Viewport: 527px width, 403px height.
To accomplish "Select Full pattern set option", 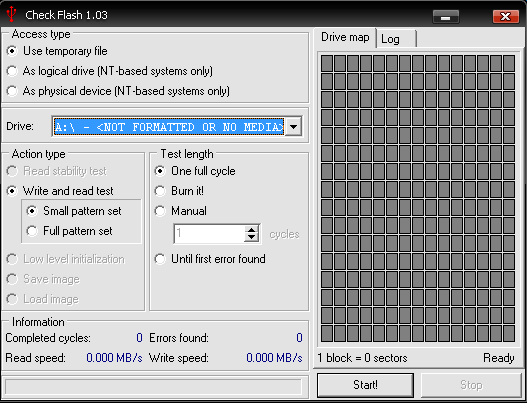I will (x=70, y=231).
